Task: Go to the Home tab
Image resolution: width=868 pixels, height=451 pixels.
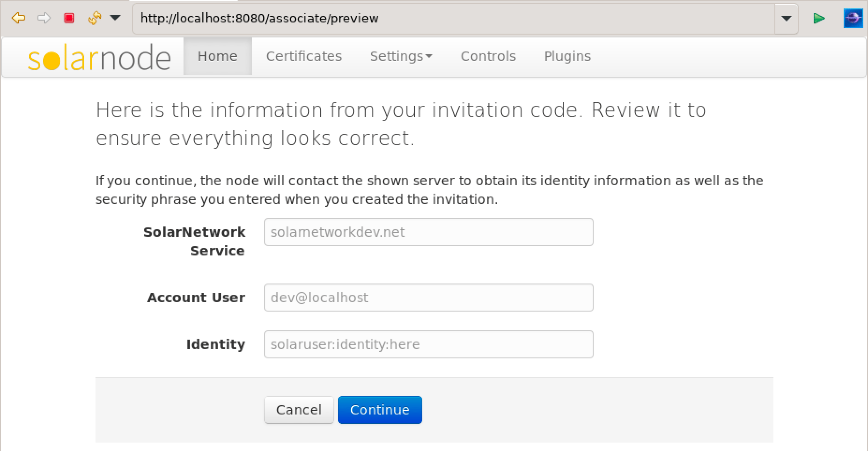Action: point(217,56)
